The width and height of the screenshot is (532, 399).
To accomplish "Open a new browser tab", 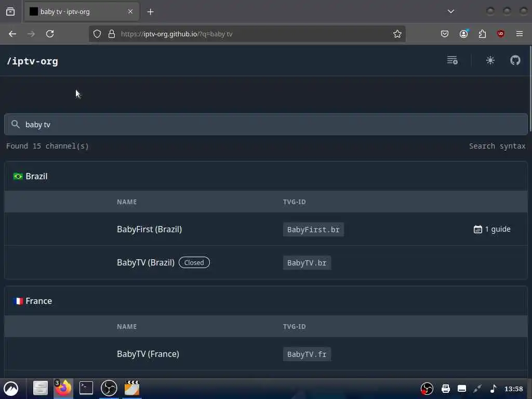I will (x=150, y=12).
